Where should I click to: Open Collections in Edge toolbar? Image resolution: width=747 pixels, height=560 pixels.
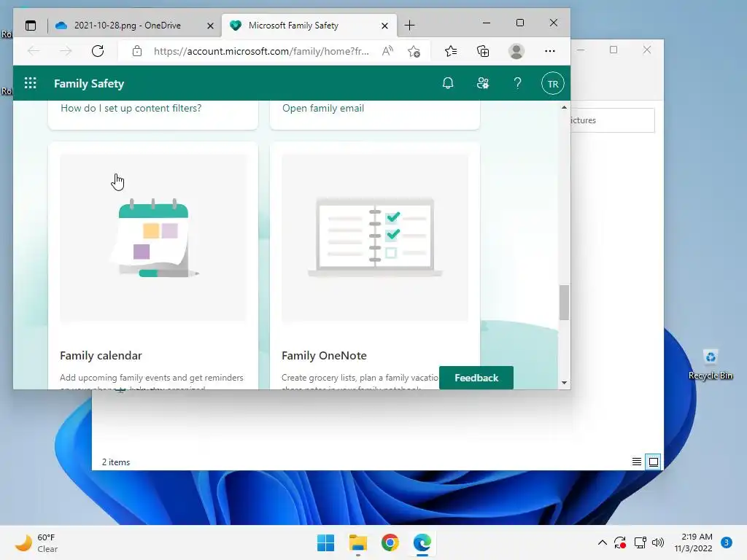pyautogui.click(x=483, y=51)
